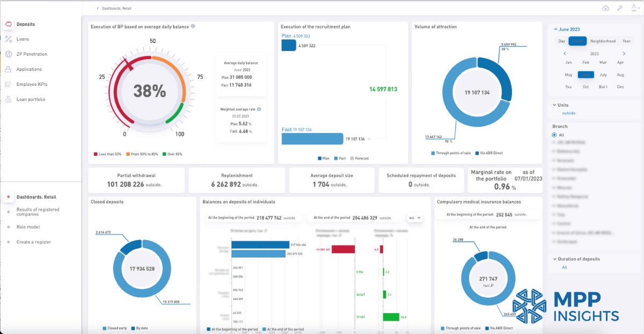
Task: Click the ZP Penetration globe icon
Action: pyautogui.click(x=8, y=54)
